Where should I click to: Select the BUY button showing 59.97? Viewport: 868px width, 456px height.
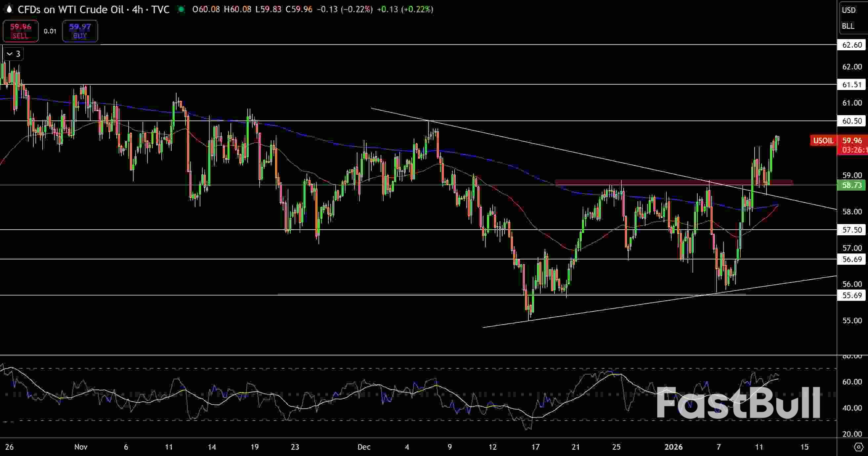tap(80, 31)
